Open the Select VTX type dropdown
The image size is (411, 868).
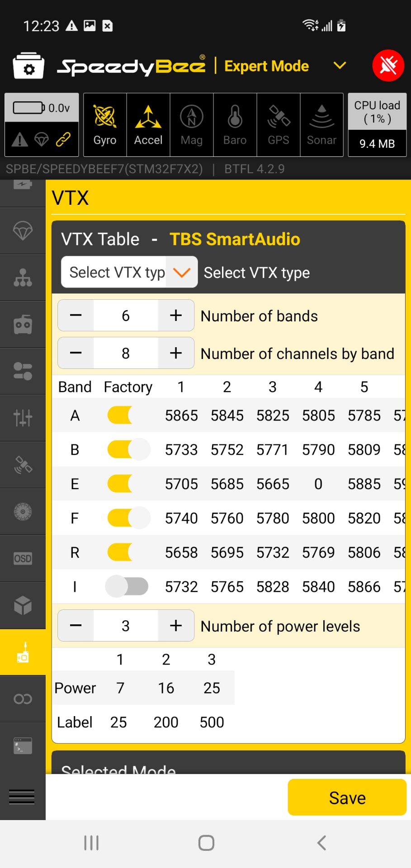point(129,272)
